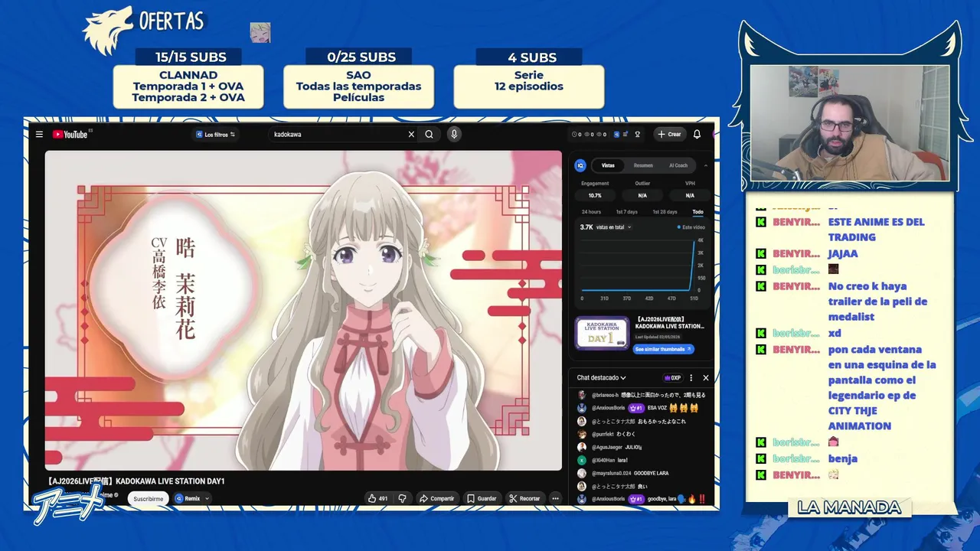The height and width of the screenshot is (551, 980).
Task: Like the video with 491 likes
Action: [x=378, y=498]
